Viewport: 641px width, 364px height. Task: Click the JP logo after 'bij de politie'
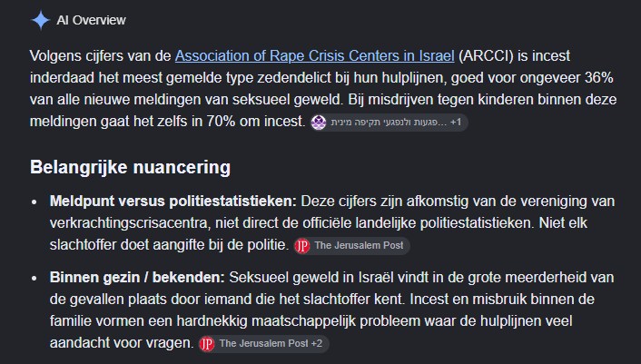(302, 246)
